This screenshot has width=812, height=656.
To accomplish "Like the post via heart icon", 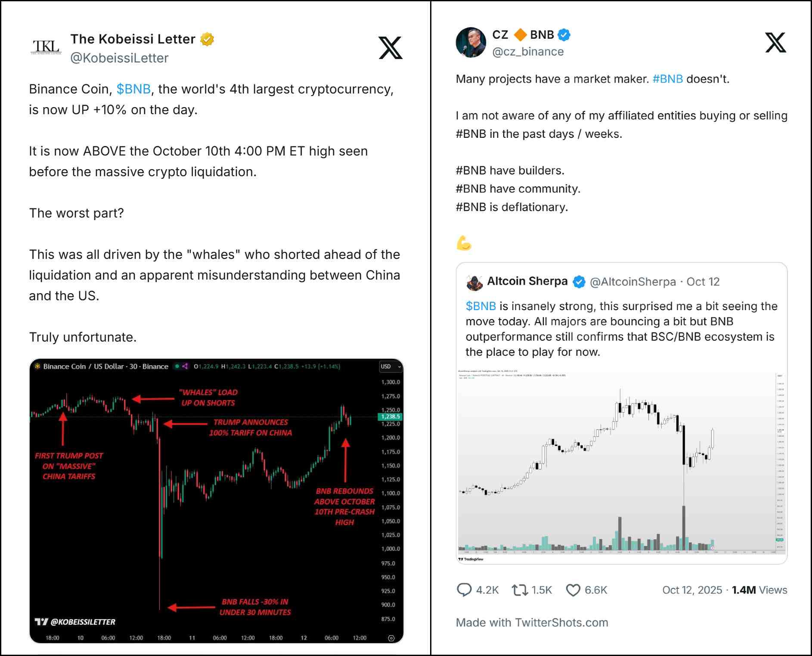I will (573, 590).
